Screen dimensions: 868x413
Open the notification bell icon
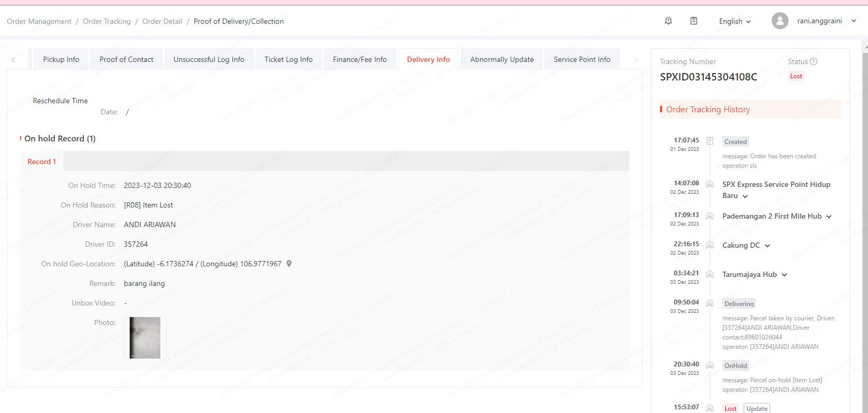point(668,21)
